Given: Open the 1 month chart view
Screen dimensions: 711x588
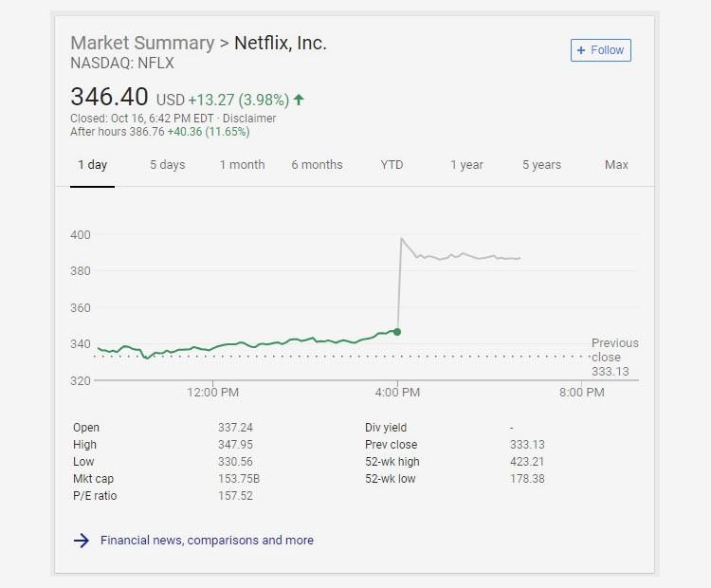Looking at the screenshot, I should [242, 165].
